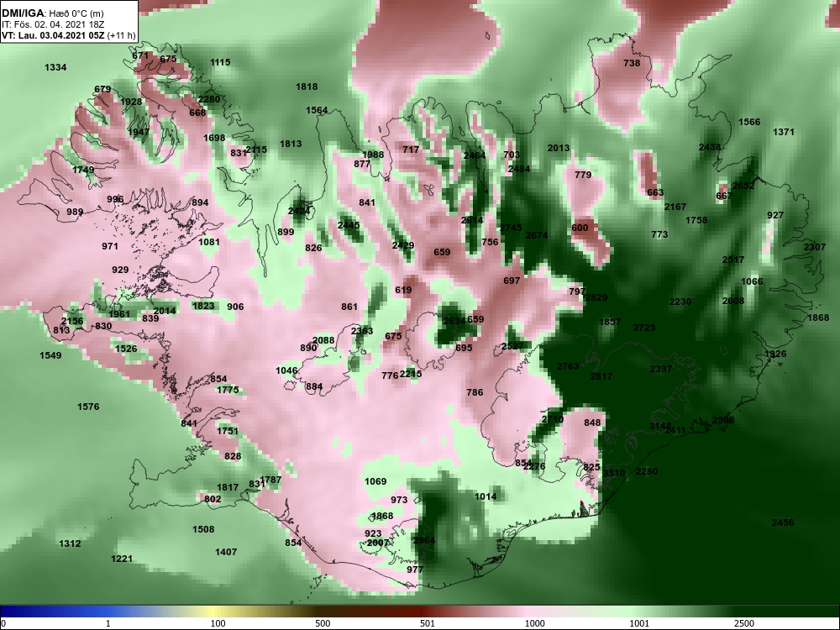The height and width of the screenshot is (630, 840).
Task: Click the map value 1549
Action: (x=50, y=355)
